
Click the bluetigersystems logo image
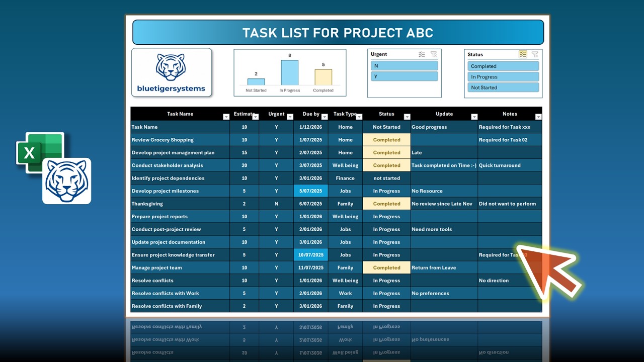172,72
